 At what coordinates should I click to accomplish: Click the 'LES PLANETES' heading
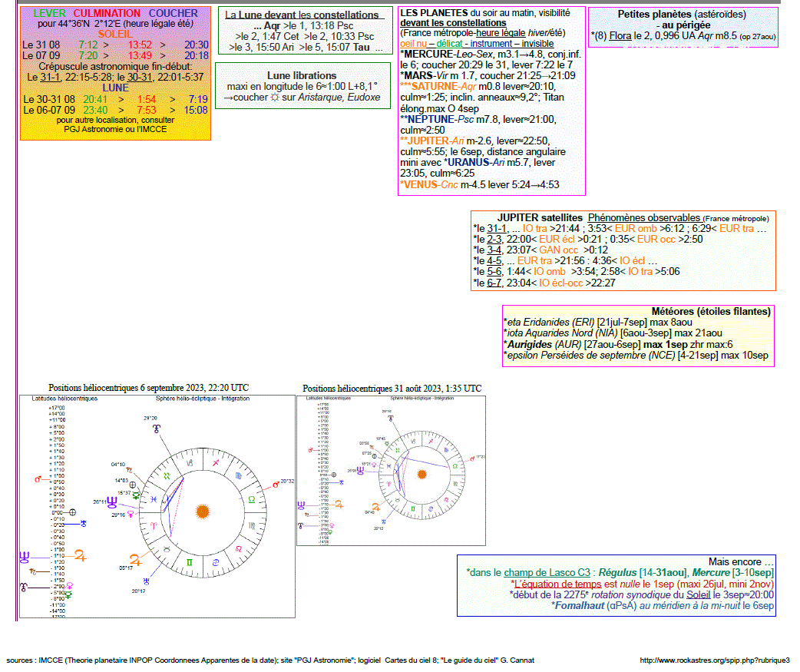(x=435, y=13)
